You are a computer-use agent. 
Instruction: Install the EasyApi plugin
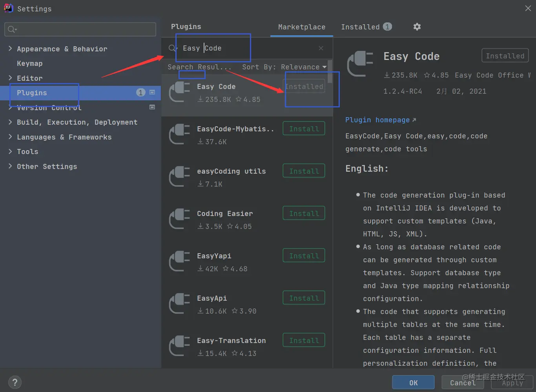click(304, 298)
